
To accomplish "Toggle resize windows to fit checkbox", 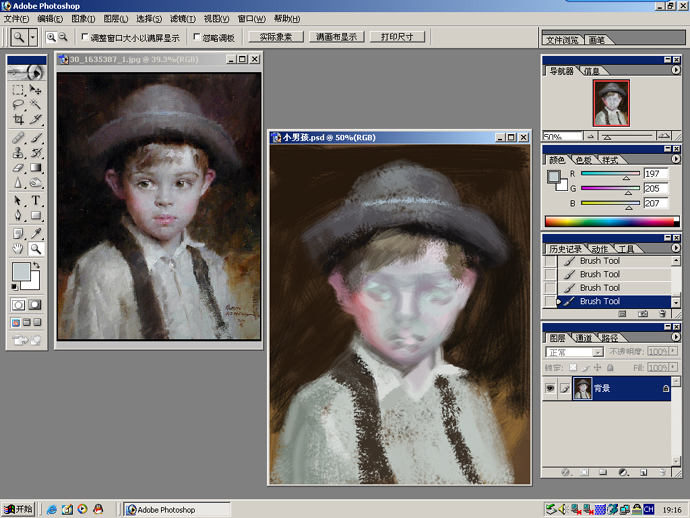I will (85, 37).
